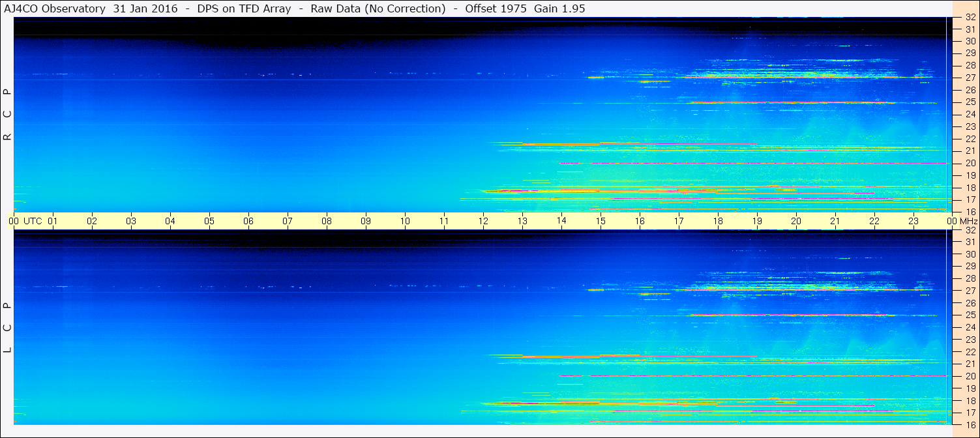Click the LCP panel's vertical label

click(x=8, y=327)
